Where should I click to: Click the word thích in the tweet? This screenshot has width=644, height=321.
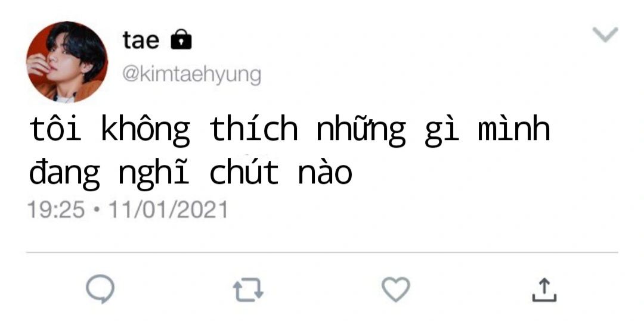tap(253, 128)
